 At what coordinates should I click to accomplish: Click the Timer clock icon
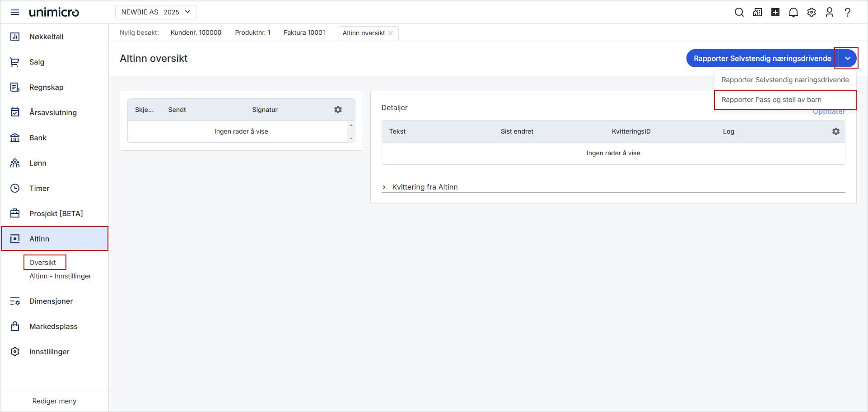pyautogui.click(x=15, y=188)
